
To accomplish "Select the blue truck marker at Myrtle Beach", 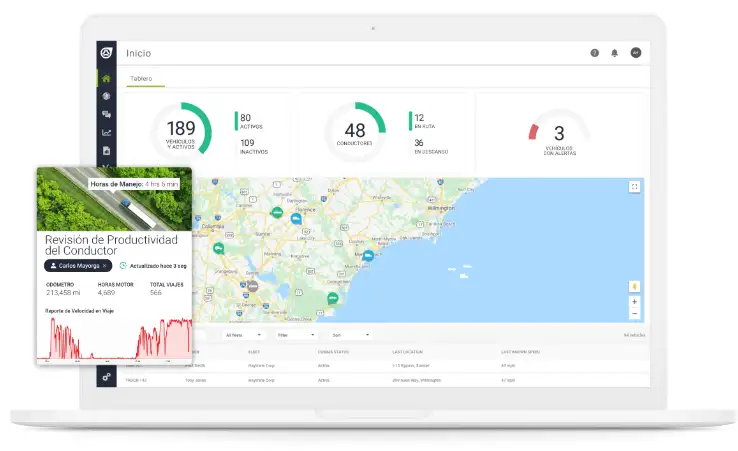I will 368,256.
